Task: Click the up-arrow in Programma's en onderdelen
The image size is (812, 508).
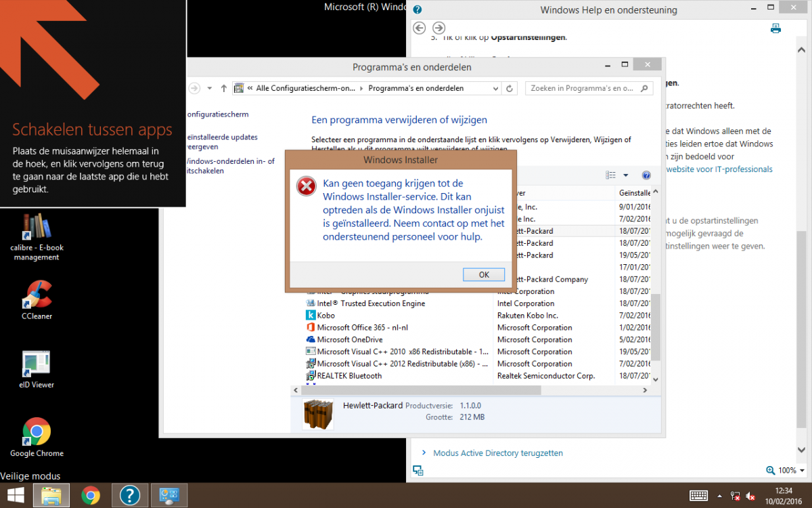Action: tap(224, 88)
